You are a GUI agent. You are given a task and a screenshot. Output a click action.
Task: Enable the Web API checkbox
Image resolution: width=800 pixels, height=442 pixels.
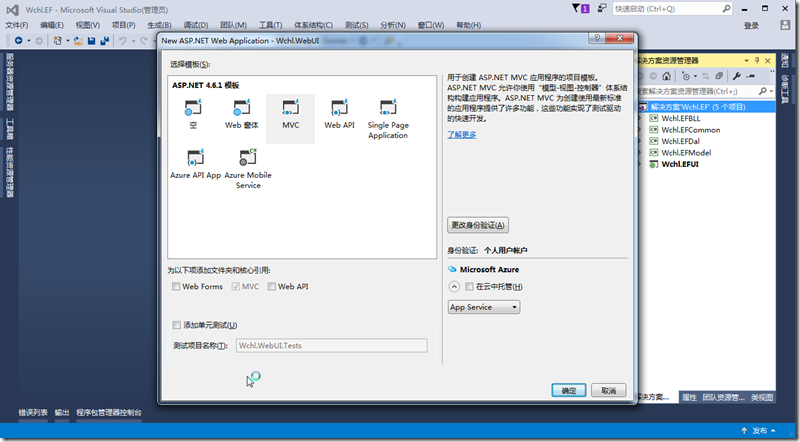coord(272,287)
